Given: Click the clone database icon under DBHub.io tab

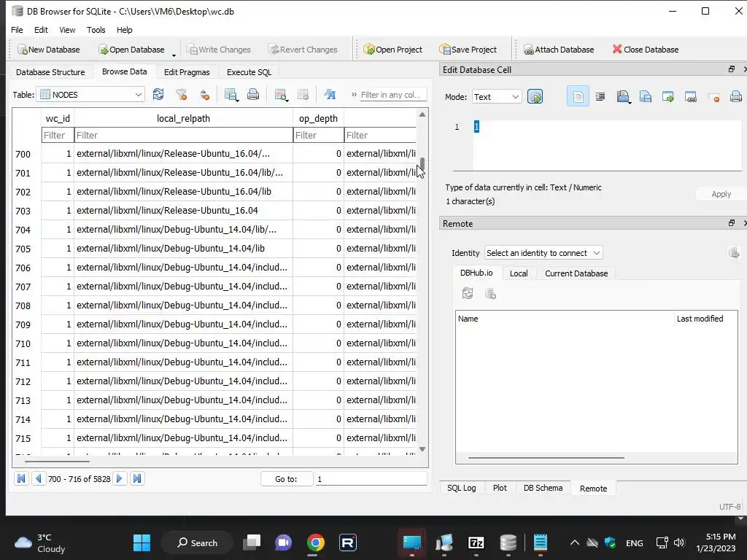Looking at the screenshot, I should point(490,293).
